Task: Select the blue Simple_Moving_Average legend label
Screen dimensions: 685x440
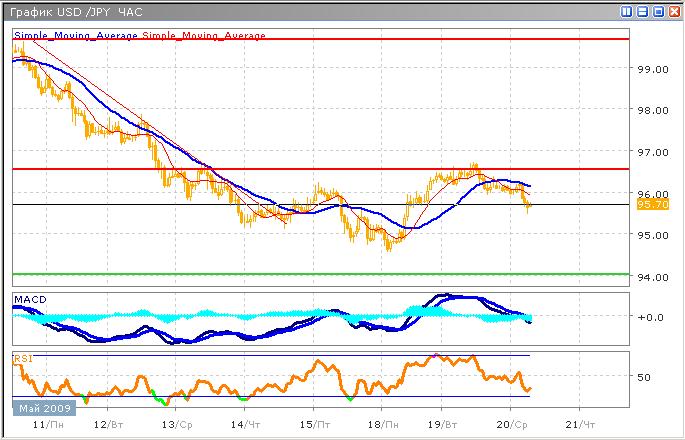Action: pyautogui.click(x=76, y=36)
